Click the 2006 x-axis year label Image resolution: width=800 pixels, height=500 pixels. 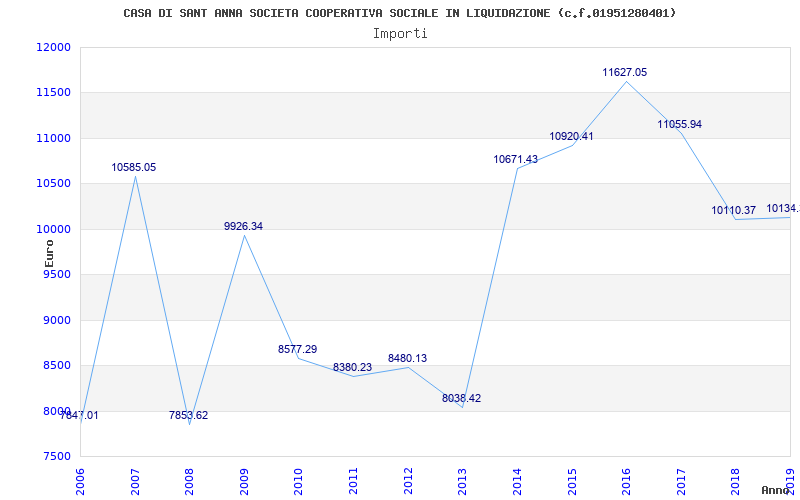click(80, 482)
